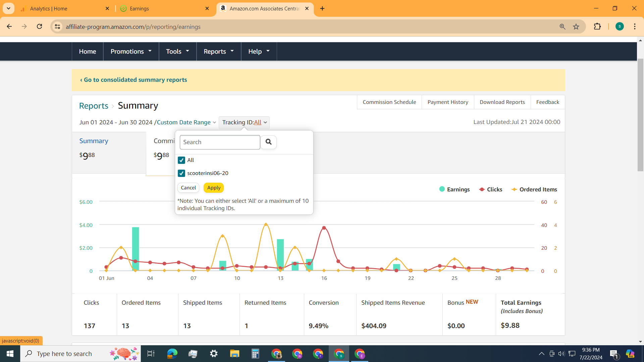Click the Reports breadcrumb link

(x=94, y=106)
